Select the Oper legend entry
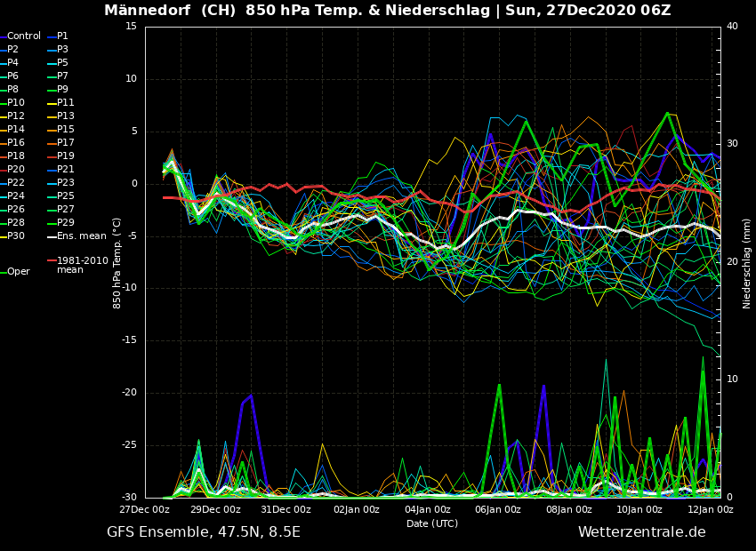This screenshot has height=551, width=756. click(x=18, y=272)
